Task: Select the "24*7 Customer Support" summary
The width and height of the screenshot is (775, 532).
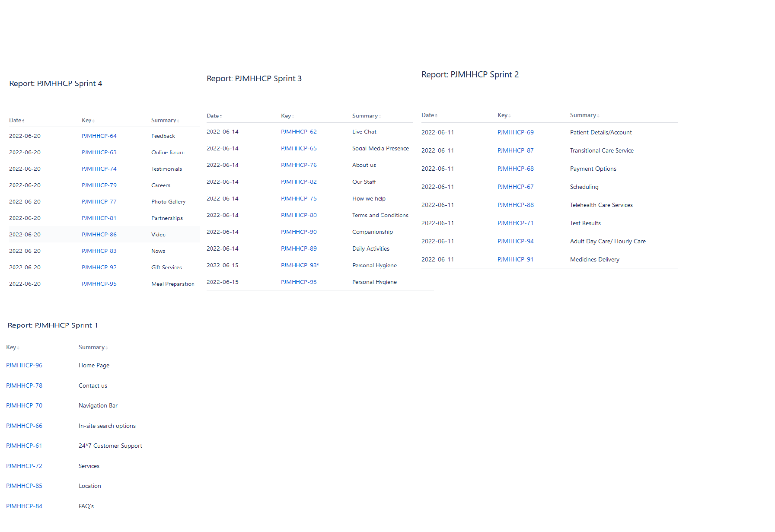Action: pyautogui.click(x=110, y=446)
